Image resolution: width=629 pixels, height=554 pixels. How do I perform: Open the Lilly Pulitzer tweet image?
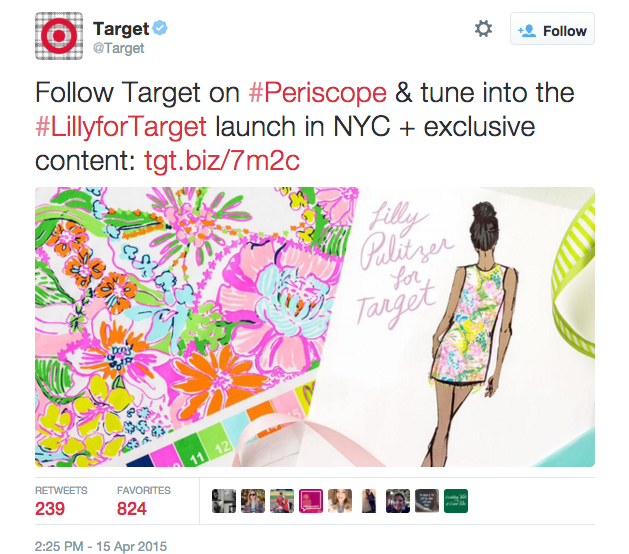315,327
